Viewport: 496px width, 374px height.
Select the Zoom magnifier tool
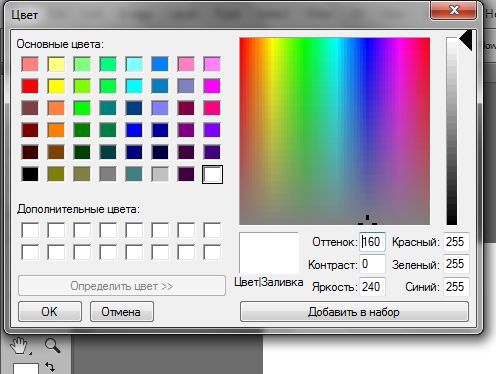click(x=52, y=346)
